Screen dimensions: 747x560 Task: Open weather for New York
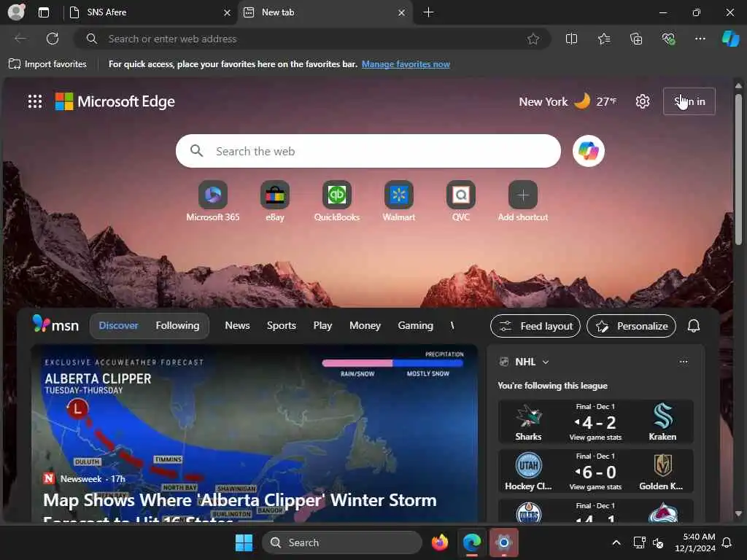[568, 101]
